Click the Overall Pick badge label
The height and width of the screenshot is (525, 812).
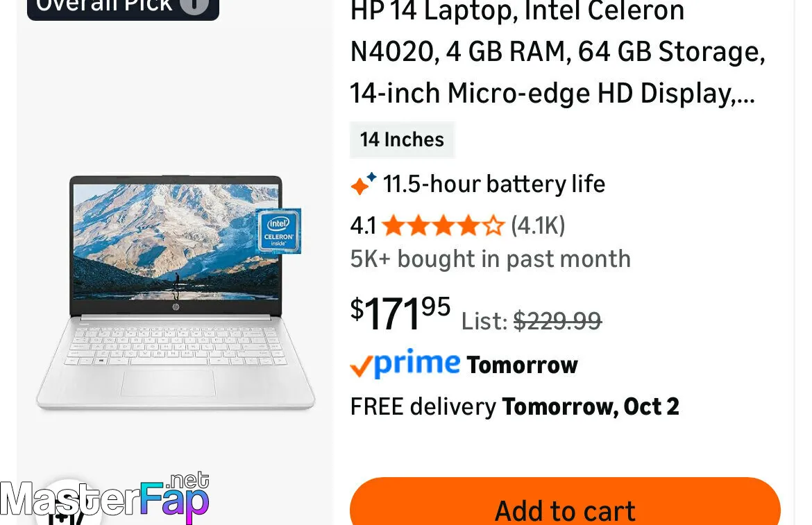[x=104, y=6]
